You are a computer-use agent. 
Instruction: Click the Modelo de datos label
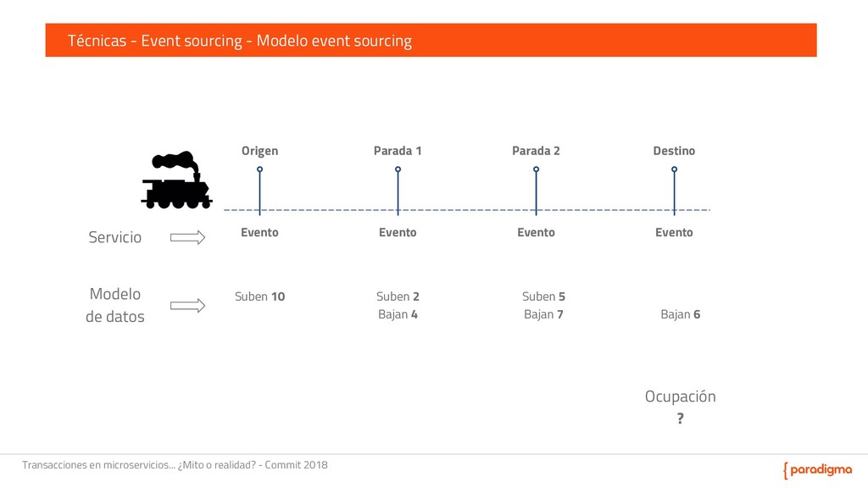pyautogui.click(x=115, y=305)
